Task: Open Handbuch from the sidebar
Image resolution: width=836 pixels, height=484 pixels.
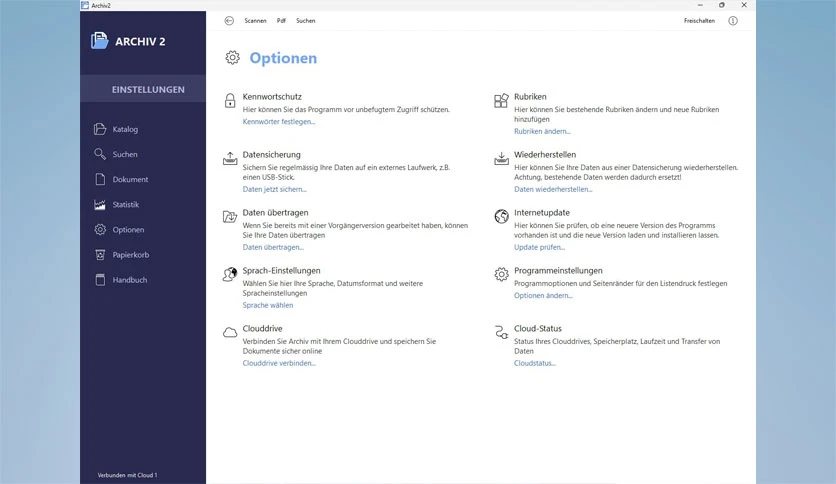Action: point(130,280)
